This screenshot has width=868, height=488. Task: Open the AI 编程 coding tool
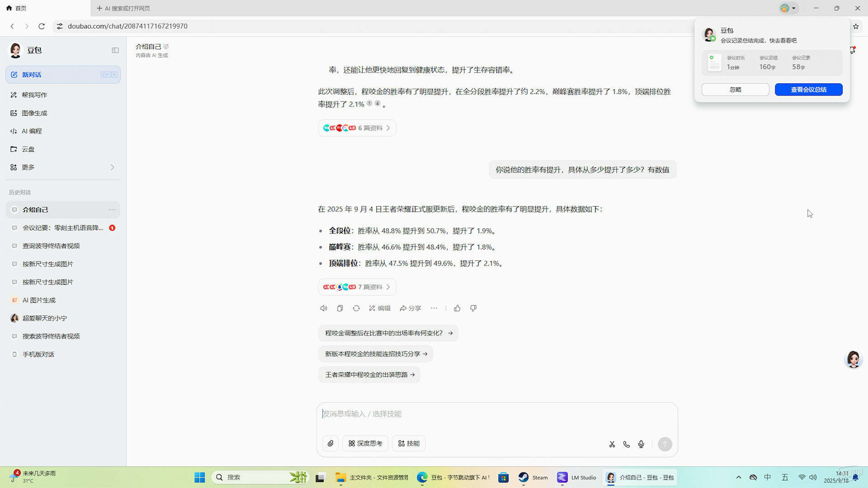[x=63, y=131]
